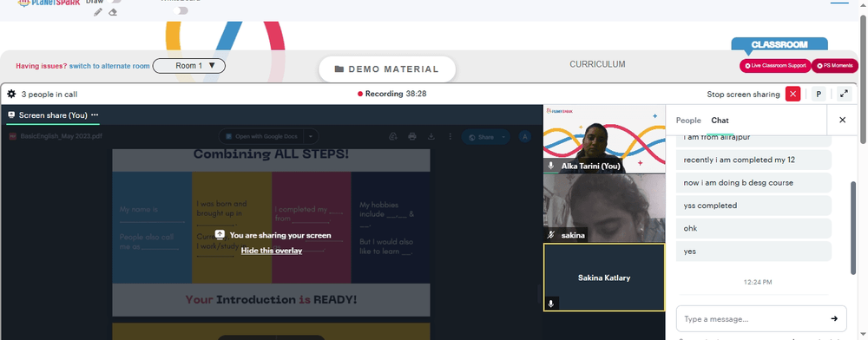Select Sakina Katlary participant tile
This screenshot has height=340, width=868.
click(603, 278)
